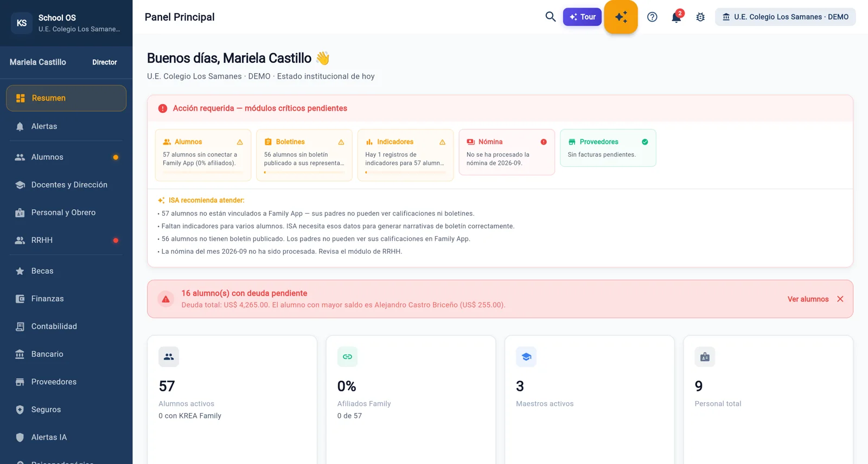Open Alertas IA in sidebar
The height and width of the screenshot is (464, 868).
click(66, 437)
